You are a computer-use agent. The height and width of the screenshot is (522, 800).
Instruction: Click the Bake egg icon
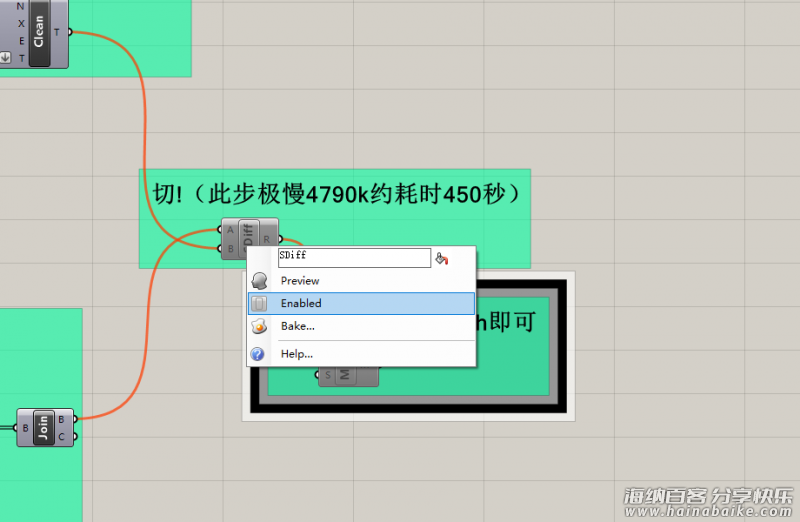259,326
